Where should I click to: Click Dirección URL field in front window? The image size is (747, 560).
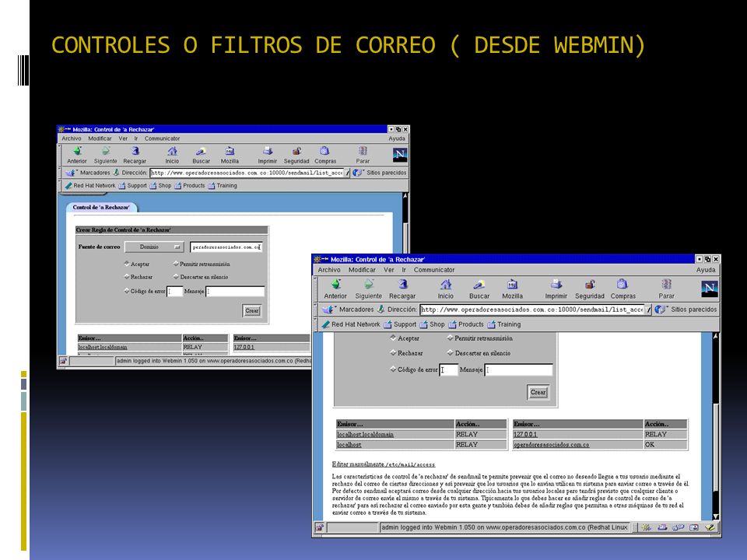point(532,310)
